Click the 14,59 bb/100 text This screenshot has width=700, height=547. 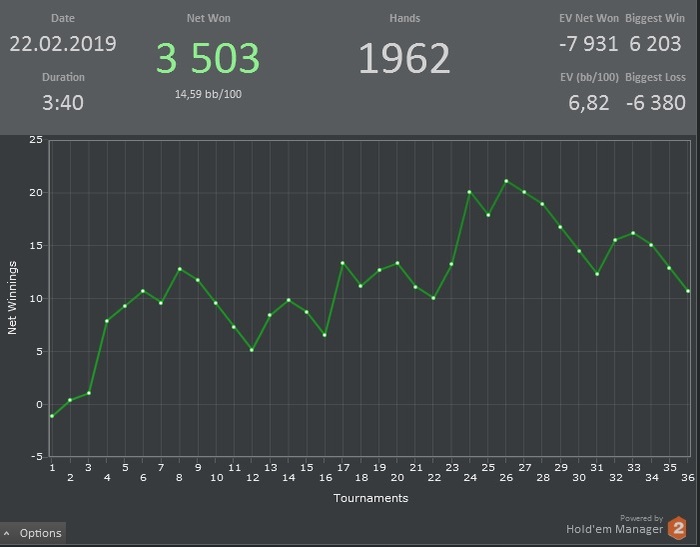coord(208,94)
